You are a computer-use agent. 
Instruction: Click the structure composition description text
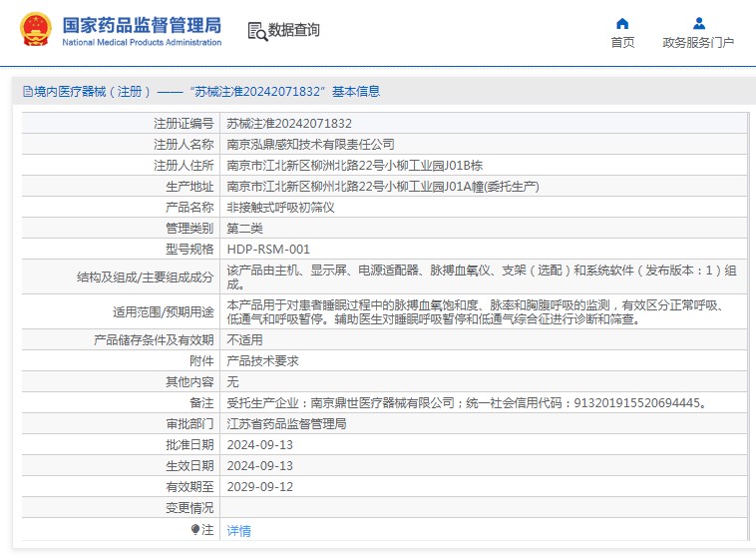tap(482, 278)
